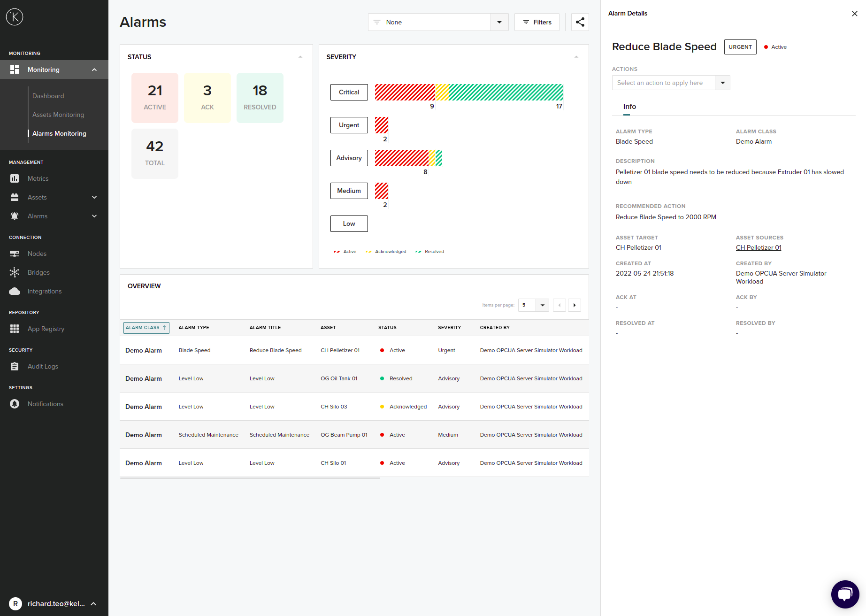Click the share icon button
The image size is (866, 616).
580,22
